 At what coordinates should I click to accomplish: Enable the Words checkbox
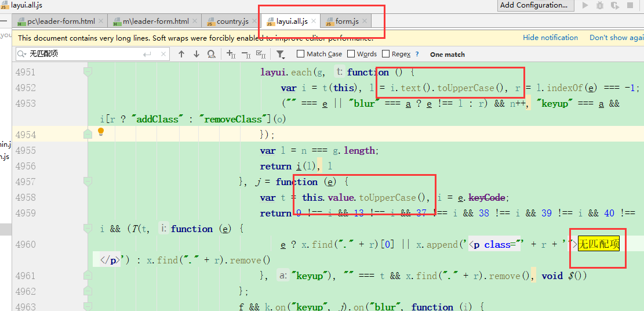[351, 54]
